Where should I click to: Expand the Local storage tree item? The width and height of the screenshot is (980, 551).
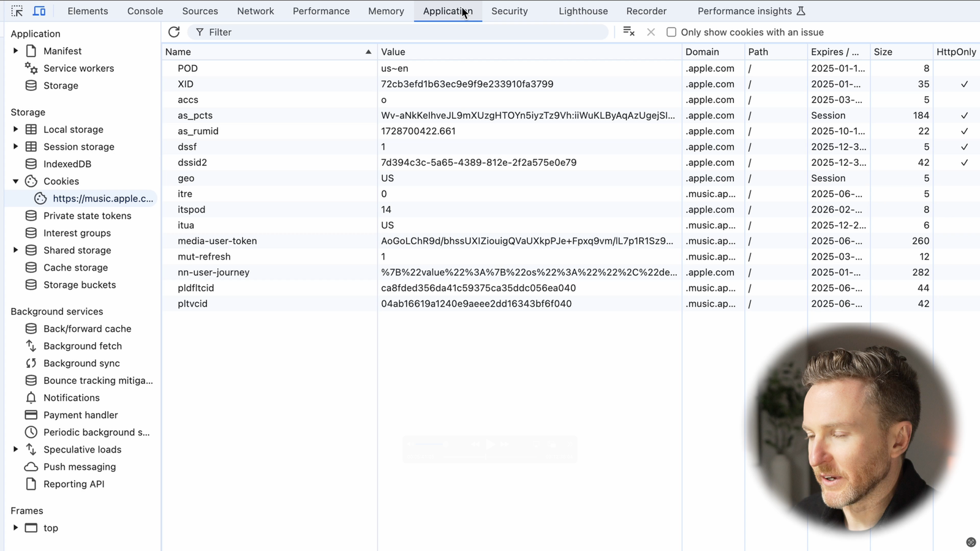click(15, 129)
